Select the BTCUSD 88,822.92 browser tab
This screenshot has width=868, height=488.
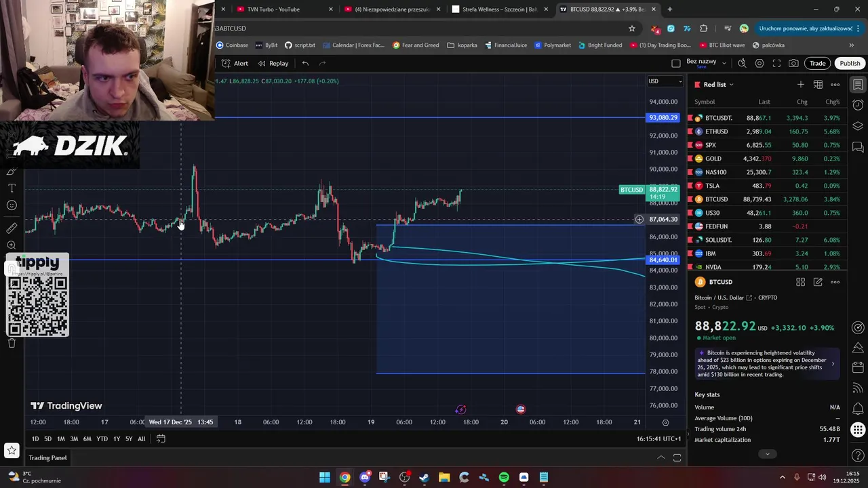(607, 9)
